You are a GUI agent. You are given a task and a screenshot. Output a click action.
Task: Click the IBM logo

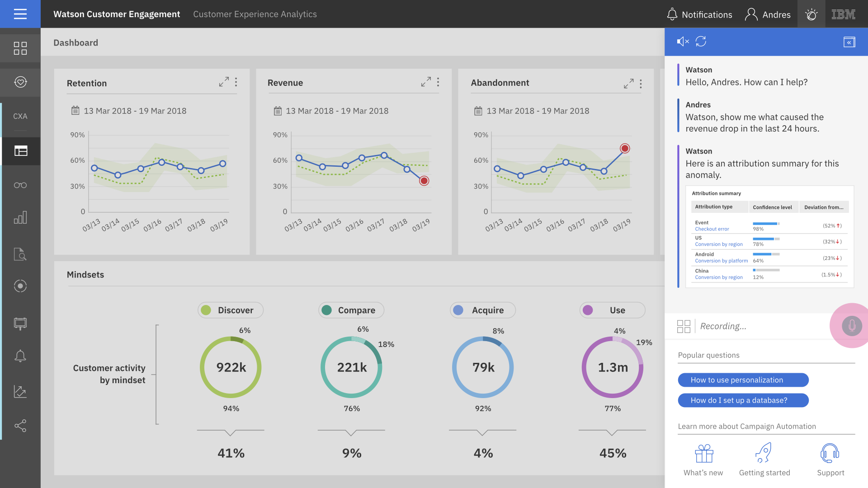click(x=844, y=14)
